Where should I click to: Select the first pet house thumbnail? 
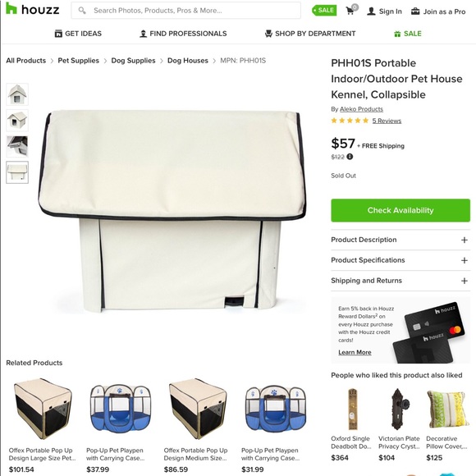click(17, 94)
